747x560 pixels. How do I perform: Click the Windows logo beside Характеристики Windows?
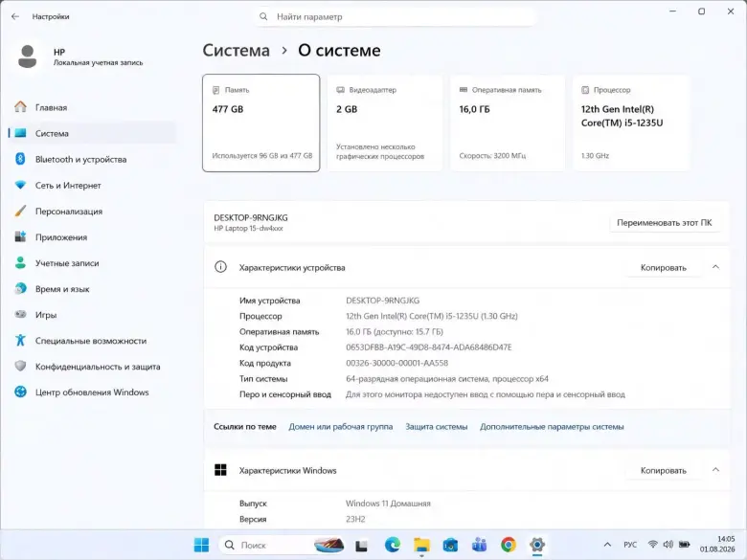220,470
